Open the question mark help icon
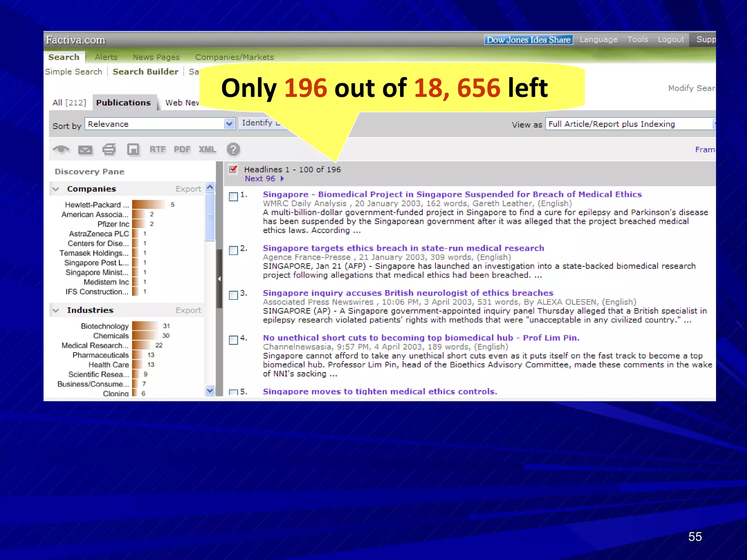This screenshot has height=560, width=747. [x=233, y=149]
